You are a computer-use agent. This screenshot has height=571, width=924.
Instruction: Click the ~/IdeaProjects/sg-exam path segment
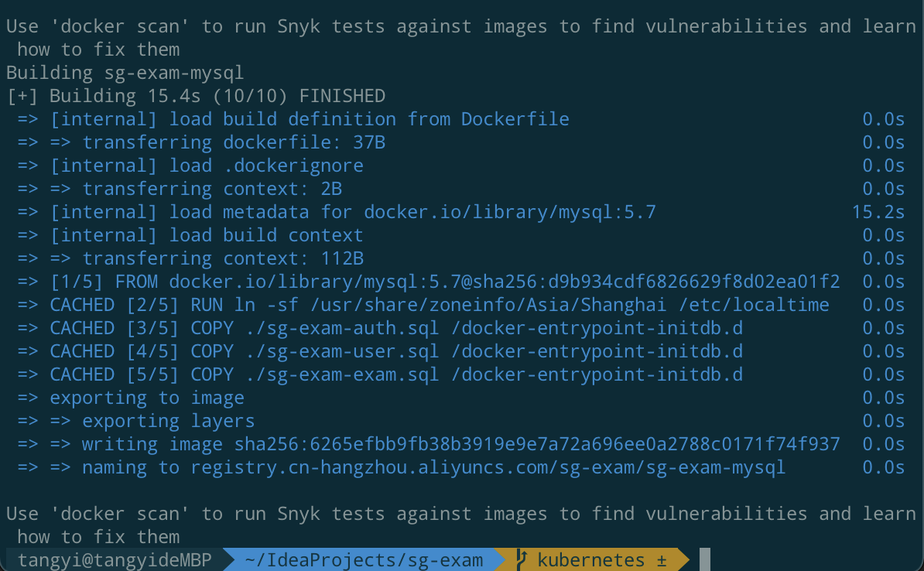pyautogui.click(x=364, y=560)
